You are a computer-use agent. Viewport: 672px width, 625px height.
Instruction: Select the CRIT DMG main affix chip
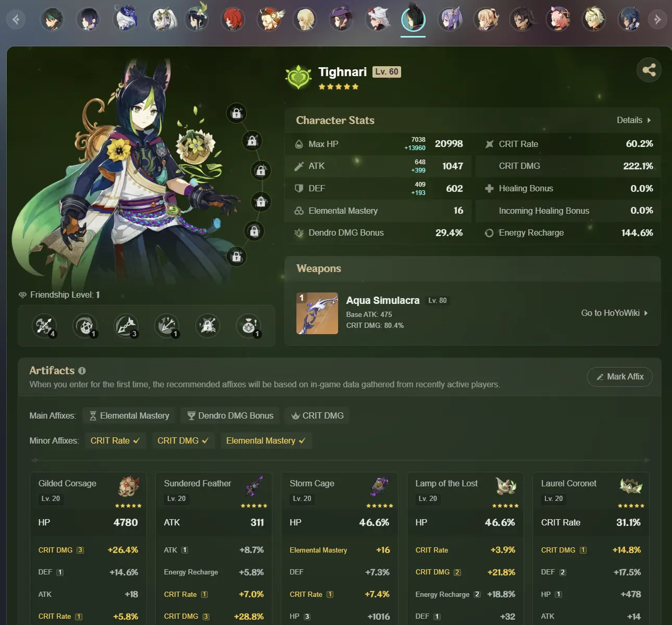click(317, 415)
